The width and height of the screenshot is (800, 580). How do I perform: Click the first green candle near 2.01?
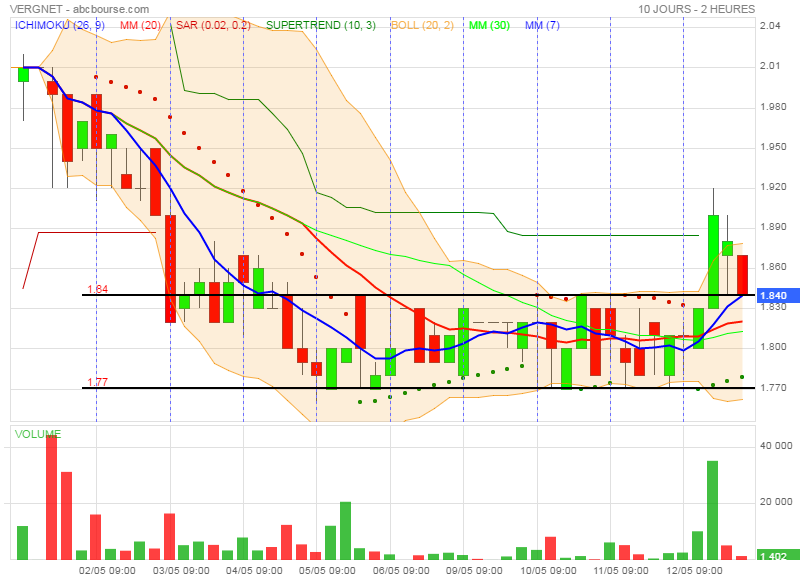(23, 74)
